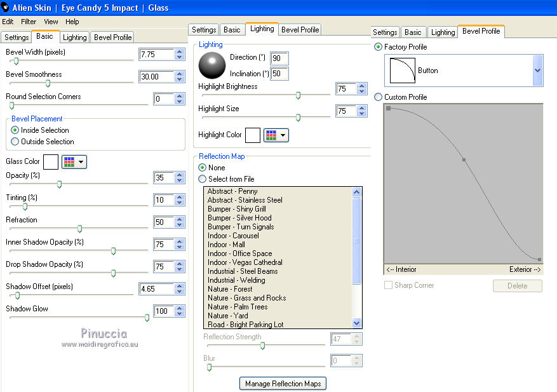557x392 pixels.
Task: Open the Glass Color dropdown arrow
Action: coord(81,162)
